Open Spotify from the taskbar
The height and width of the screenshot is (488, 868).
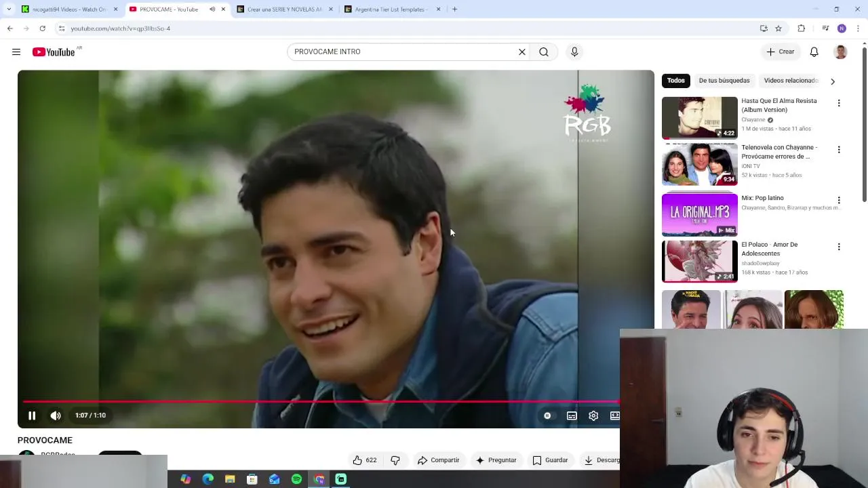tap(296, 479)
